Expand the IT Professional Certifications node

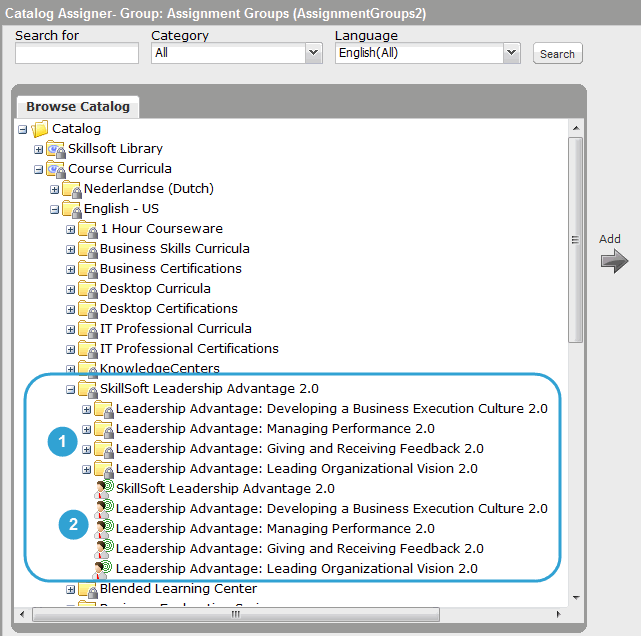pos(70,350)
